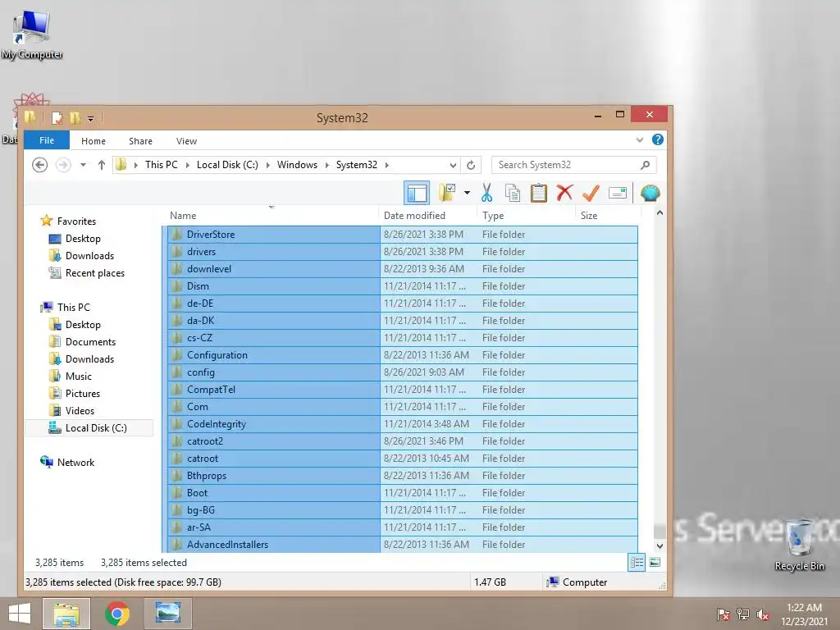Go up one folder level
The image size is (840, 630).
(x=101, y=165)
